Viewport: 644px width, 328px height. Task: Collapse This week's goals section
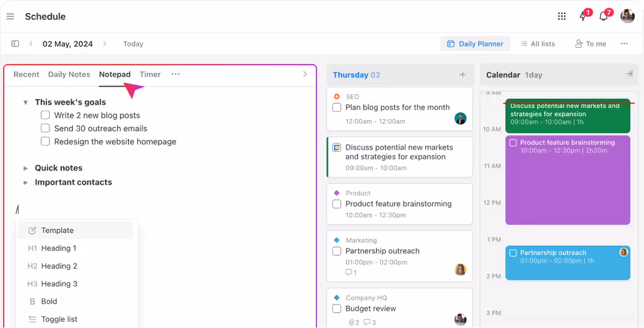pyautogui.click(x=25, y=102)
